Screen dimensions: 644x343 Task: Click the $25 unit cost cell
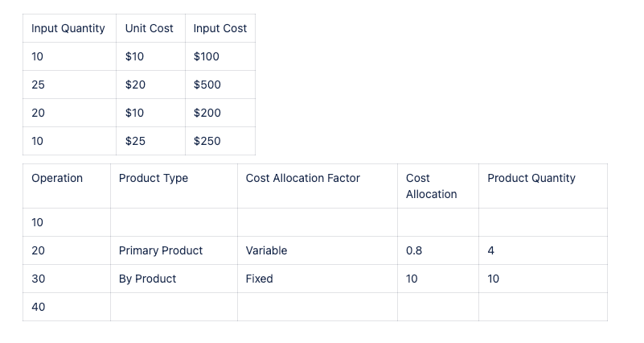tap(136, 141)
